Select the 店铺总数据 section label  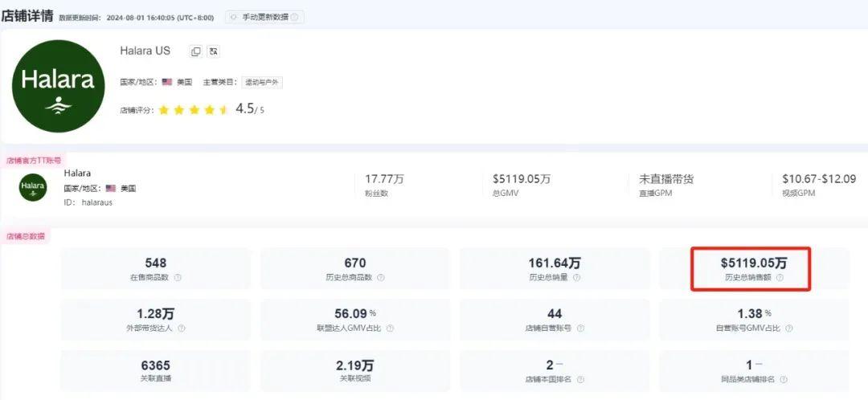coord(26,237)
